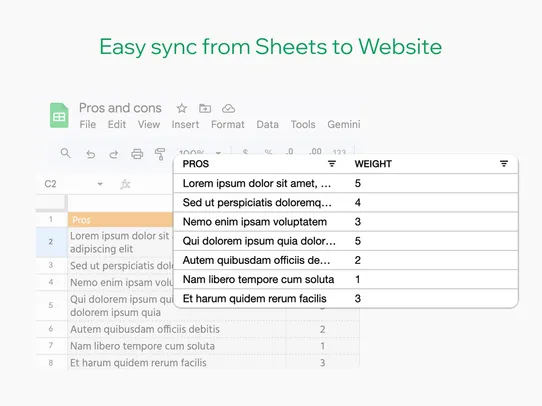Click table row 'Lorem ipsum dolor sit amet, …'
Viewport: 542px width, 406px height.
(x=346, y=183)
